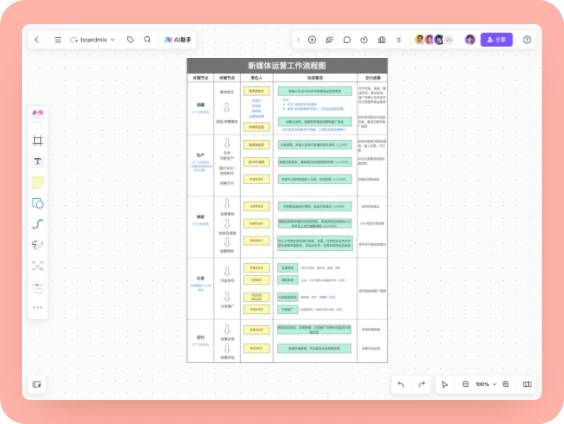564x424 pixels.
Task: View the collaborator avatars group
Action: [434, 40]
